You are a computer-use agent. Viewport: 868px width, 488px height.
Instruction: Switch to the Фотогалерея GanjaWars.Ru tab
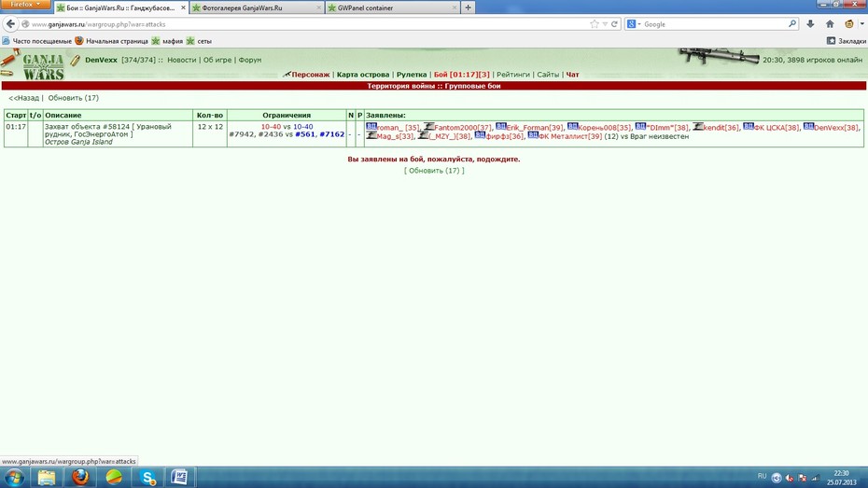click(x=257, y=7)
